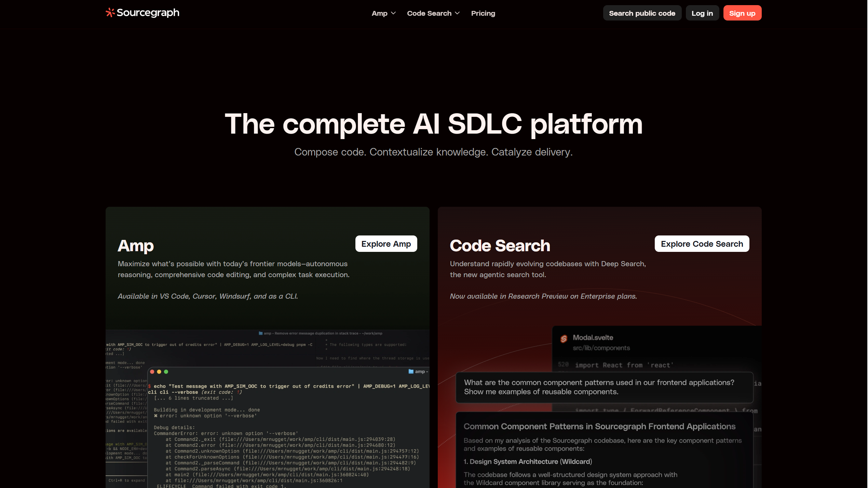This screenshot has height=488, width=868.
Task: Click the Search public code button
Action: [x=642, y=13]
